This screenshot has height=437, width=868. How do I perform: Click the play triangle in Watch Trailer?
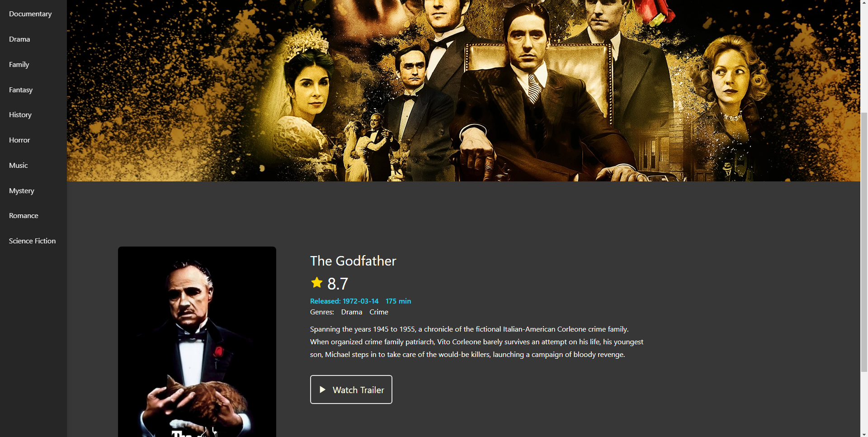322,389
